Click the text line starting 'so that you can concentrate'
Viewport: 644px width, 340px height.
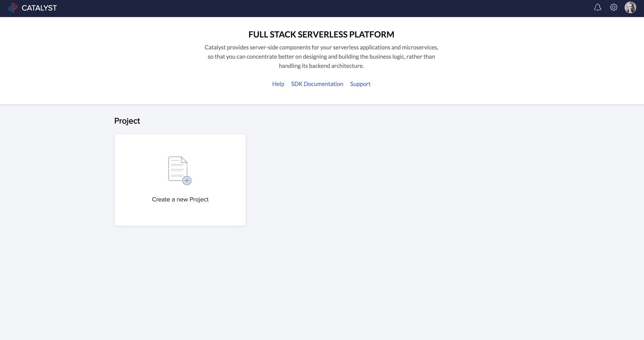pos(321,57)
